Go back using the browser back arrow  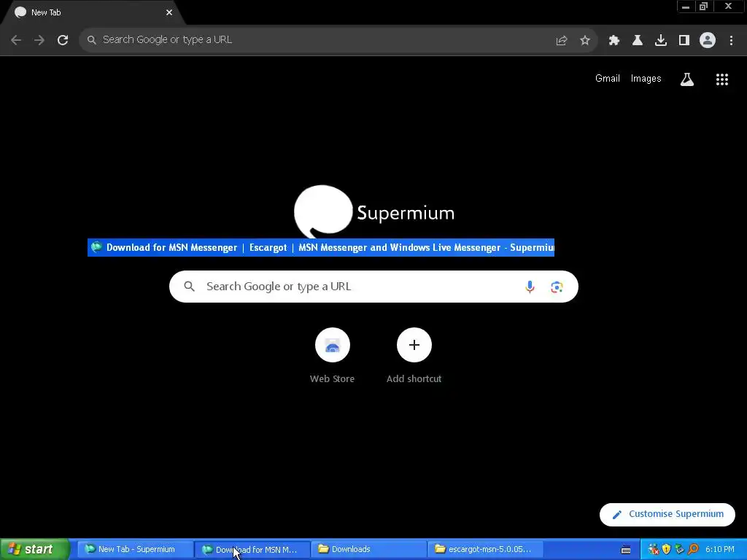[16, 40]
